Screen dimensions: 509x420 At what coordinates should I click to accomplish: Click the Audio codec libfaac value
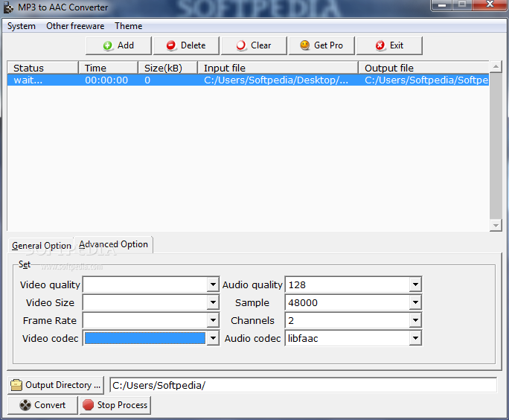pos(303,339)
